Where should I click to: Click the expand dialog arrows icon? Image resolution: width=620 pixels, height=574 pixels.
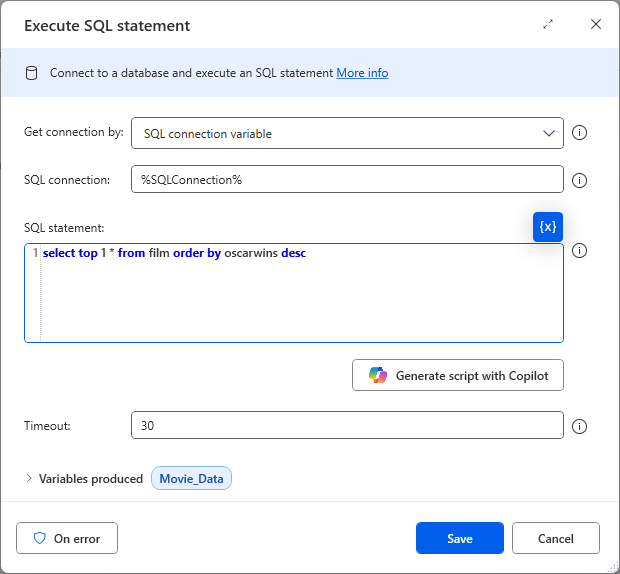point(548,25)
